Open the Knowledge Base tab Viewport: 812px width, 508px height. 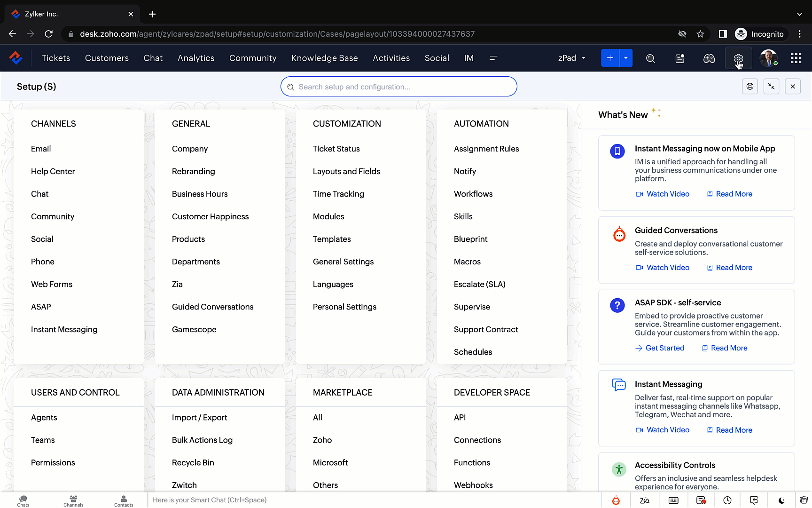click(x=325, y=58)
